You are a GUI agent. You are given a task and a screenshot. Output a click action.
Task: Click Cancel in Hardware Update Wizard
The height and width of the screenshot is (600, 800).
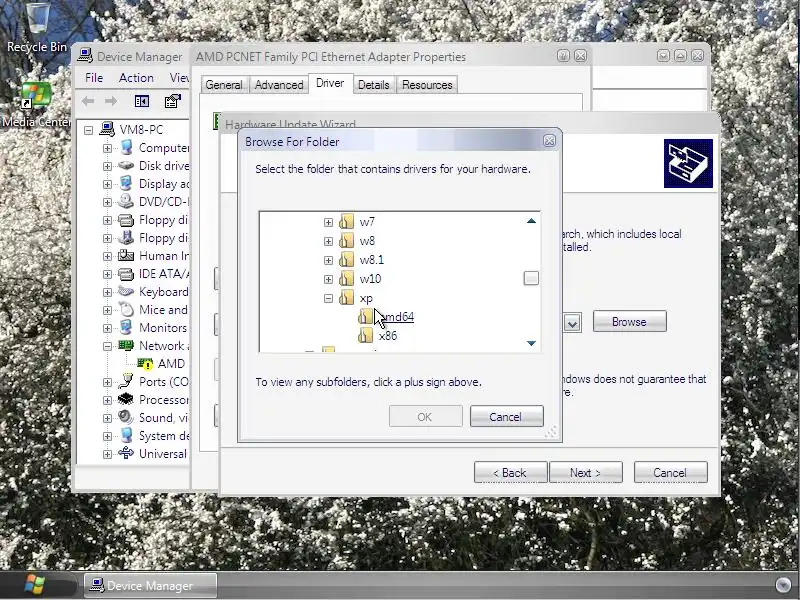[x=670, y=472]
